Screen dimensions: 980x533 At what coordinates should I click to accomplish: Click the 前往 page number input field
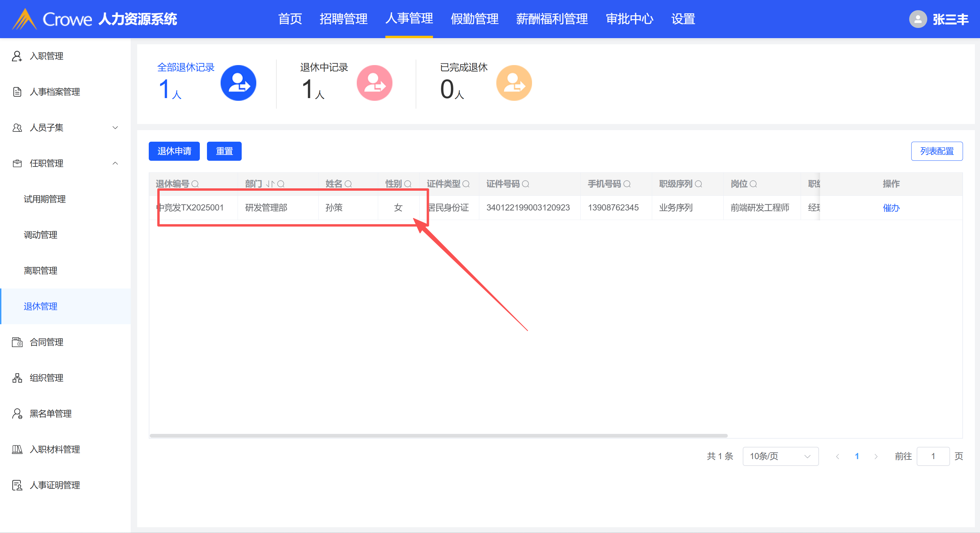pos(933,456)
